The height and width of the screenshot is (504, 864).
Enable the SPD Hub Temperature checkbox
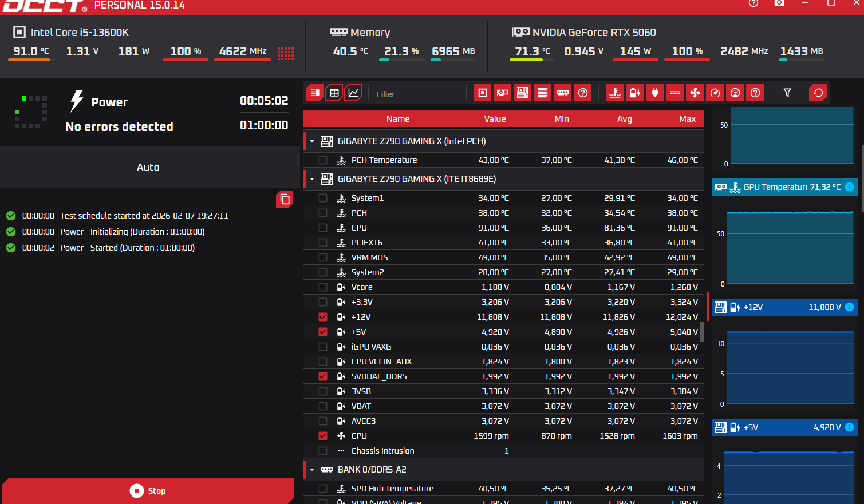pyautogui.click(x=323, y=489)
